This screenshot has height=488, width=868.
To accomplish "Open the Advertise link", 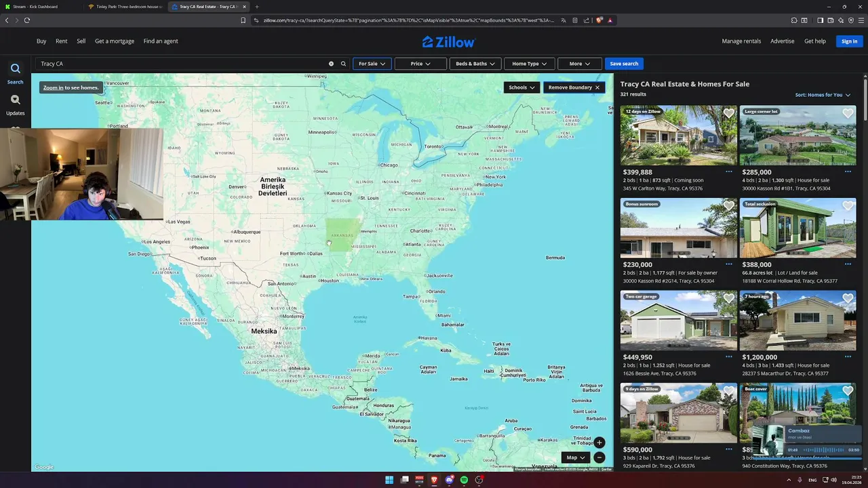I will coord(782,41).
